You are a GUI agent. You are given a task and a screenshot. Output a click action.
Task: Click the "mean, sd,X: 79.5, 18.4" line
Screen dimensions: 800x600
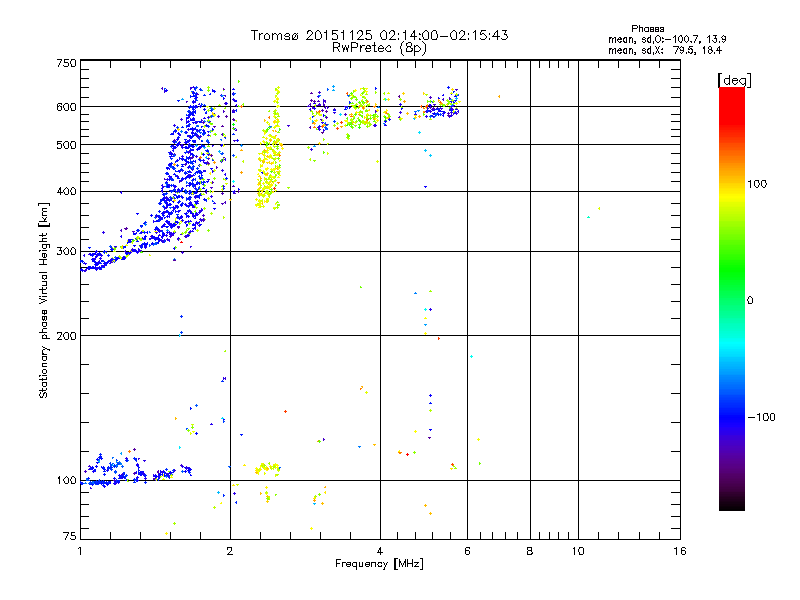click(x=665, y=50)
